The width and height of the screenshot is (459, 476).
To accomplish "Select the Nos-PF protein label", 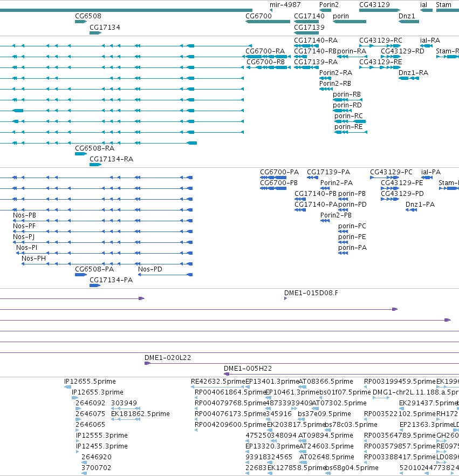I will (x=24, y=226).
